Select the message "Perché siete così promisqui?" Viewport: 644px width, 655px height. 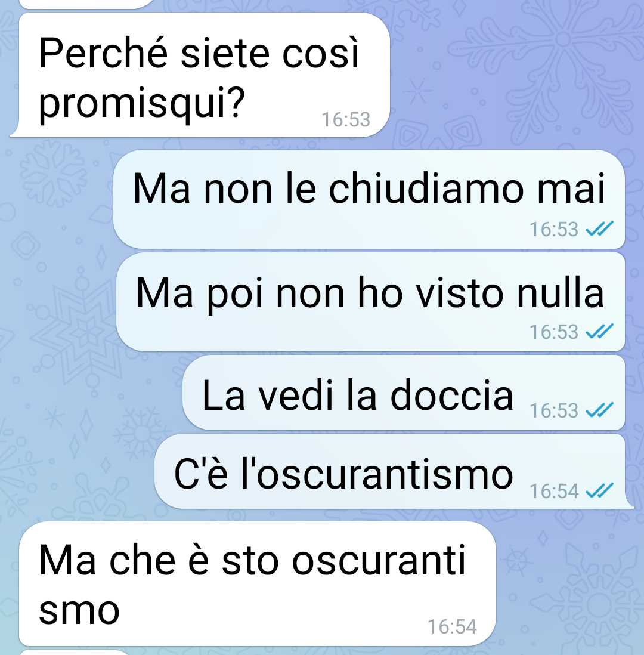[200, 75]
